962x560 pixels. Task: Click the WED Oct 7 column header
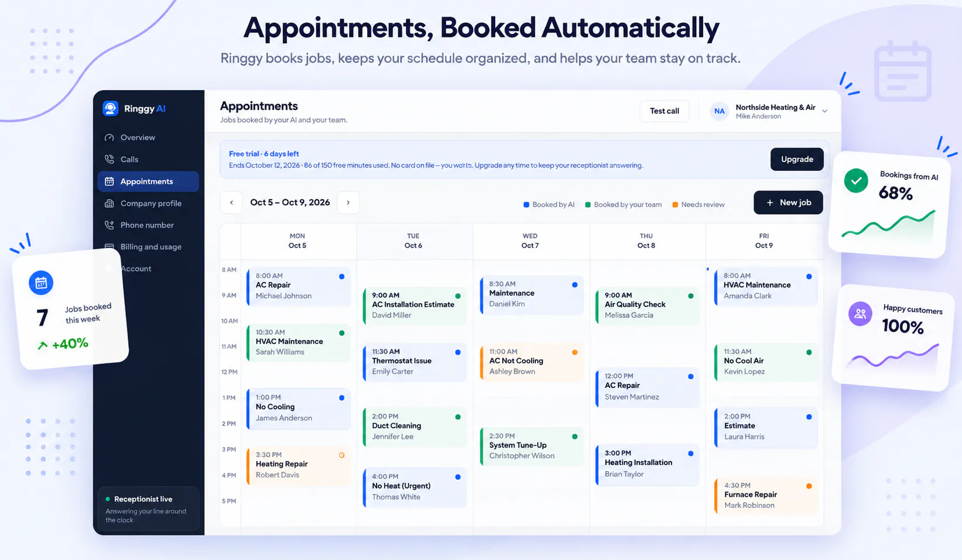point(530,241)
